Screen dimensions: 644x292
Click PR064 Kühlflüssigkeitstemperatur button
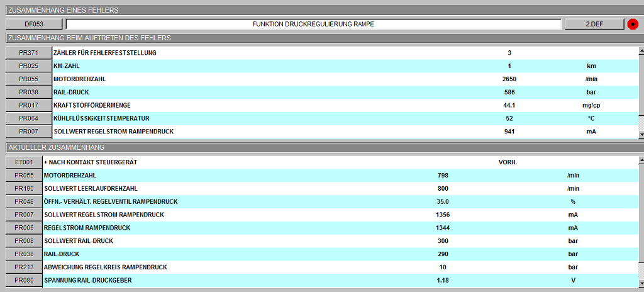coord(28,118)
